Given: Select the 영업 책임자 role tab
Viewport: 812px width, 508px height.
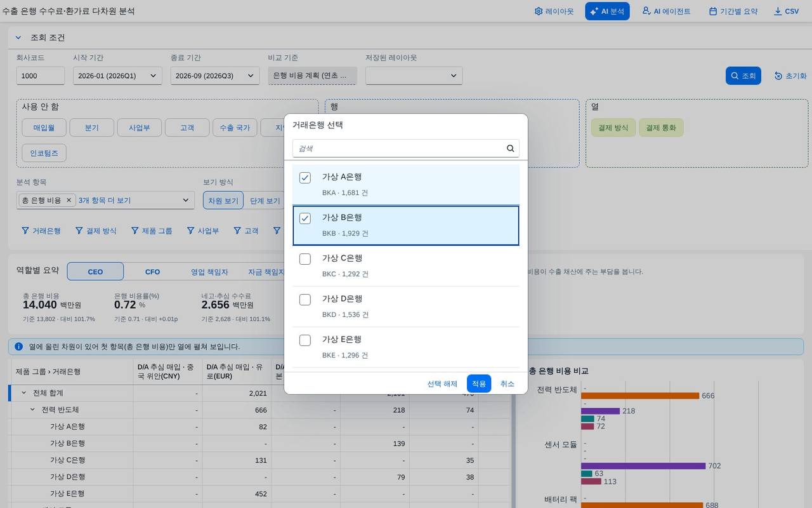Looking at the screenshot, I should tap(209, 272).
